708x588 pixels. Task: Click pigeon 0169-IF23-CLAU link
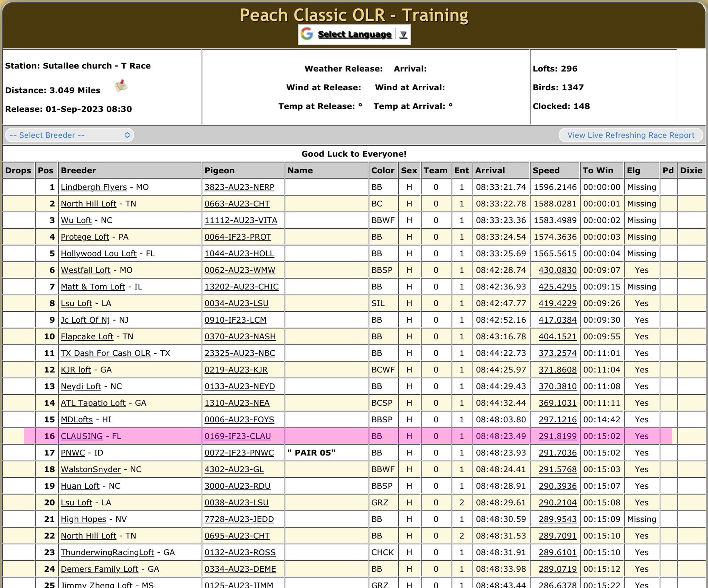click(x=237, y=436)
